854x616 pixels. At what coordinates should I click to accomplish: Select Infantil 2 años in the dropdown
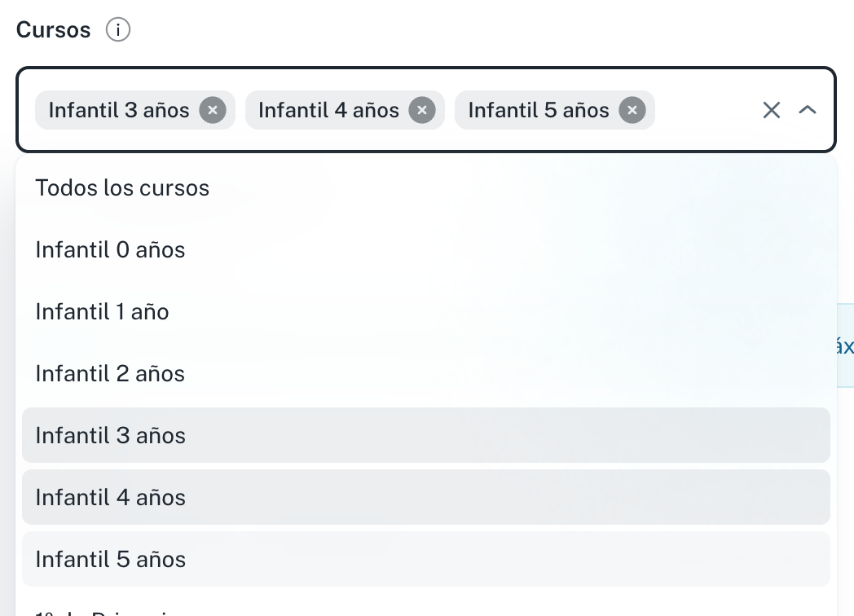pos(110,374)
